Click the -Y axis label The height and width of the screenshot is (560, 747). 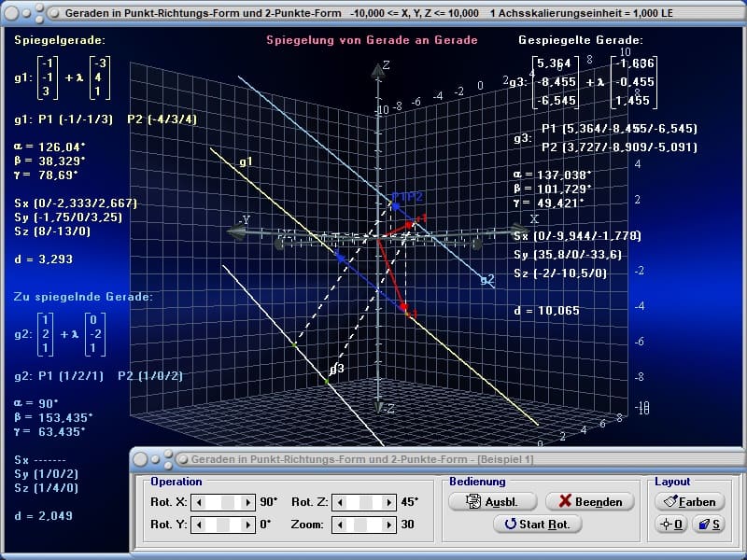pos(244,220)
